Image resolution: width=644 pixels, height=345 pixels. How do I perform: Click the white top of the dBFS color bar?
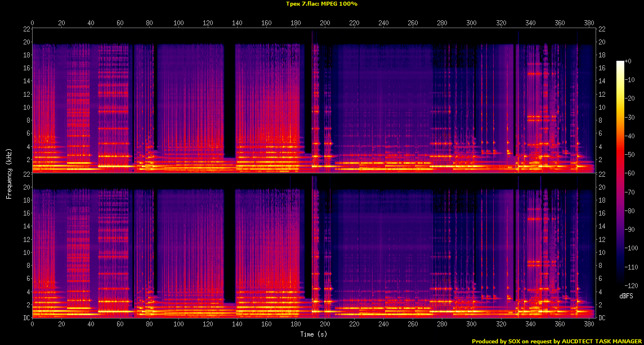coord(620,62)
